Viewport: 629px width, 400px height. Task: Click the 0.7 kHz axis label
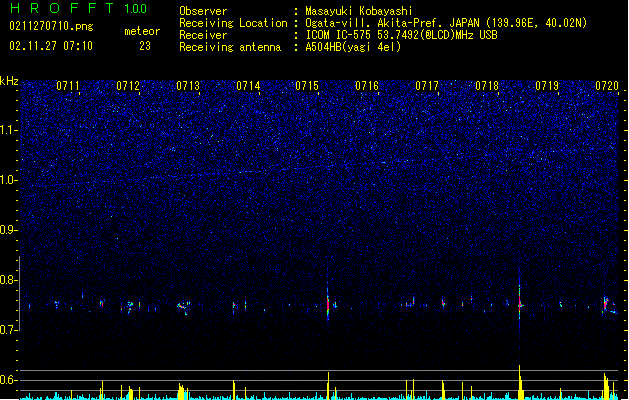(8, 330)
